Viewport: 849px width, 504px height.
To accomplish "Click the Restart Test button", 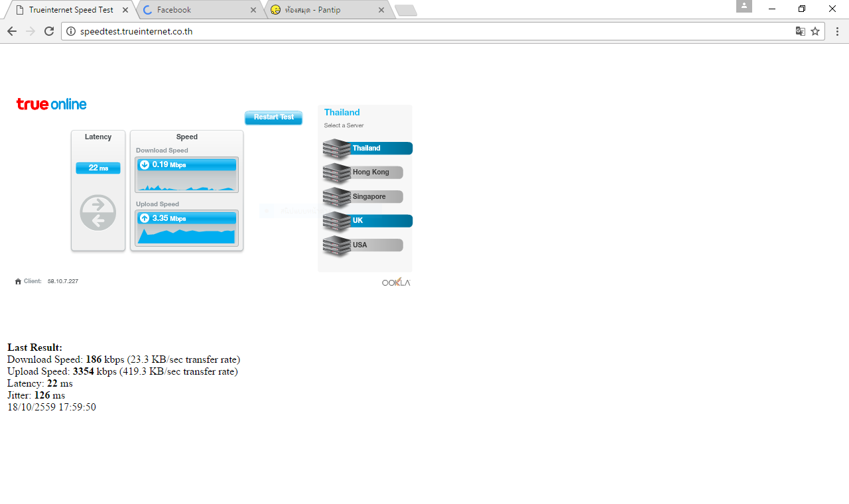I will [x=273, y=117].
